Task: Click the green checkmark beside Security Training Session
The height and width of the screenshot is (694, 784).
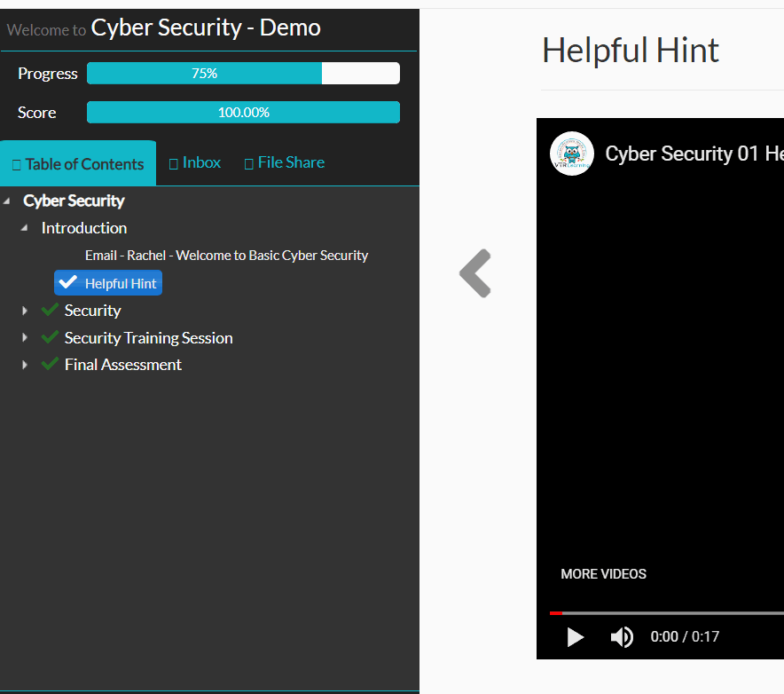Action: coord(50,336)
